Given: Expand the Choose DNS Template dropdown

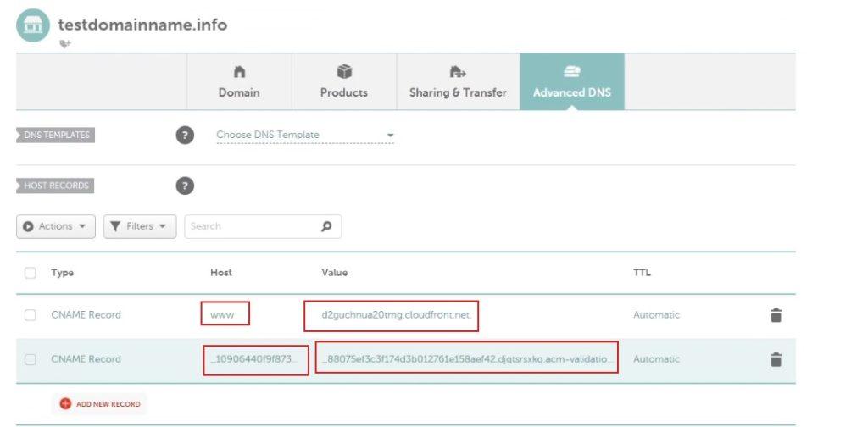Looking at the screenshot, I should click(x=305, y=135).
